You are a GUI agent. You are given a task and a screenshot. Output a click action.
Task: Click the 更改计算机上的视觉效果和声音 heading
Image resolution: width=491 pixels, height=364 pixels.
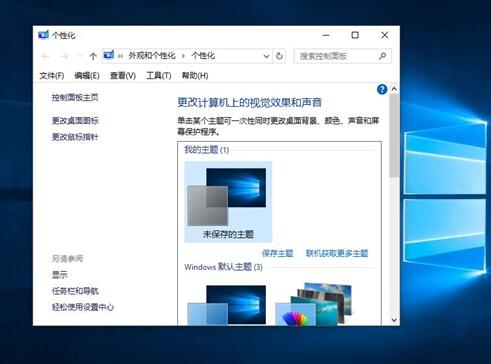[249, 102]
